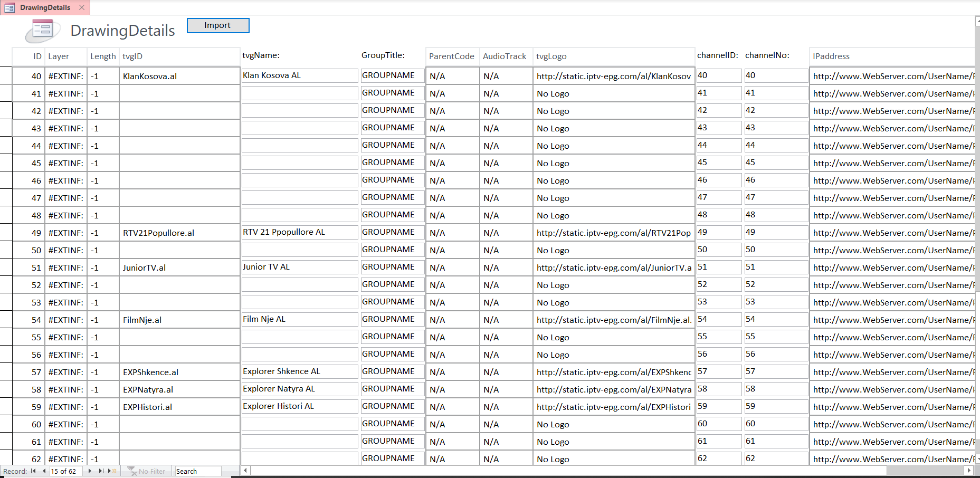Close the DrawingDetails tab
This screenshot has height=478, width=980.
tap(82, 7)
